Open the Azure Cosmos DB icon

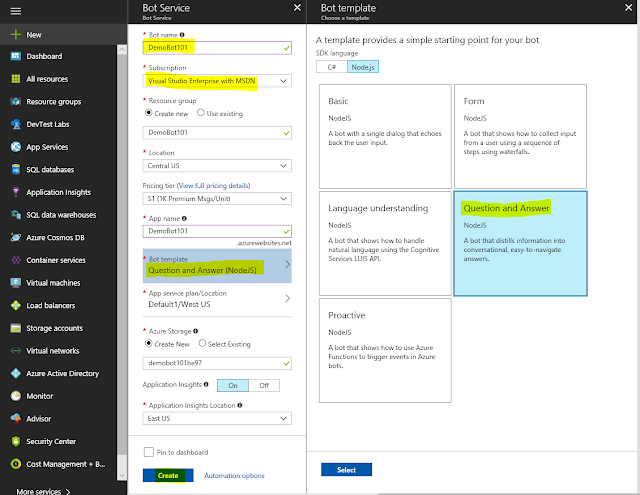[x=16, y=238]
